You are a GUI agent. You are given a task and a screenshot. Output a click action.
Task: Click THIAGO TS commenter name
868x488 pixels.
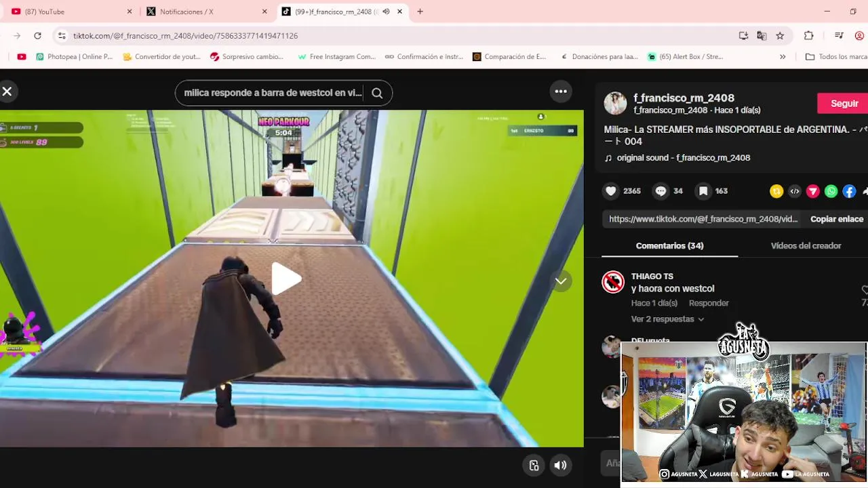(652, 277)
